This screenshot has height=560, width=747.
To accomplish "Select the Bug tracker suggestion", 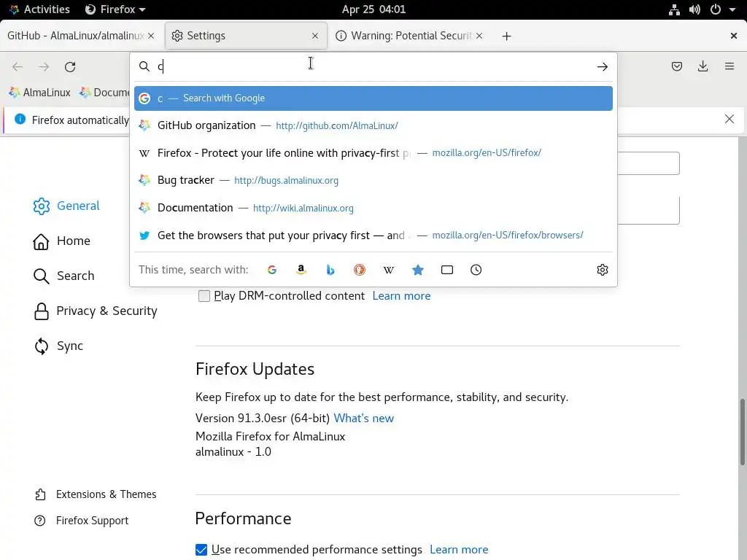I will (373, 181).
